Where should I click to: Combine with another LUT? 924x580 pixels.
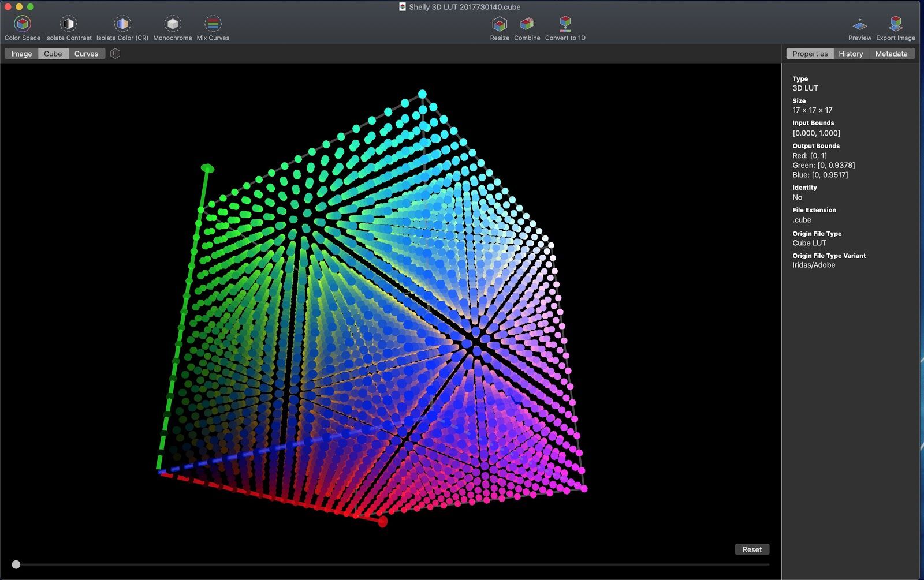point(527,26)
